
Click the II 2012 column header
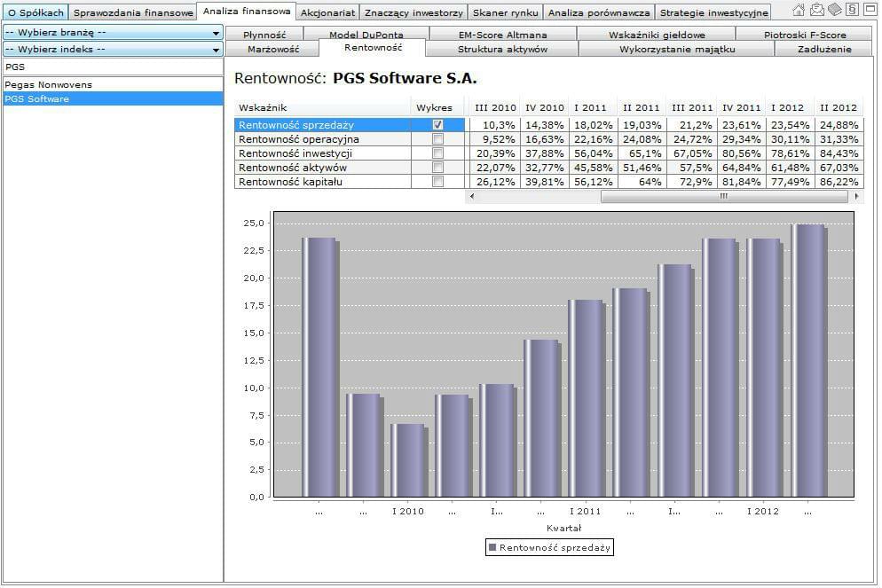[x=839, y=107]
